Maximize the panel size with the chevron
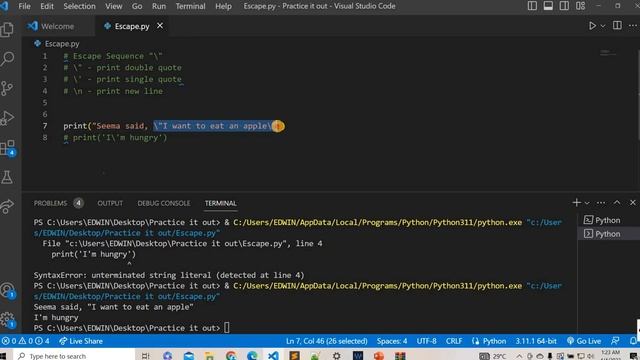 [x=617, y=202]
